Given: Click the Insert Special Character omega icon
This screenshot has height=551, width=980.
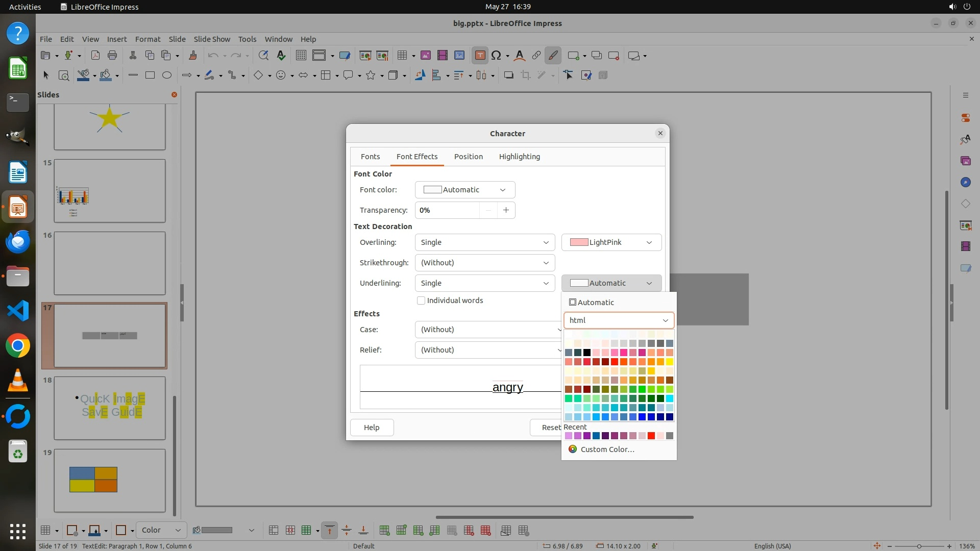Looking at the screenshot, I should pos(496,56).
